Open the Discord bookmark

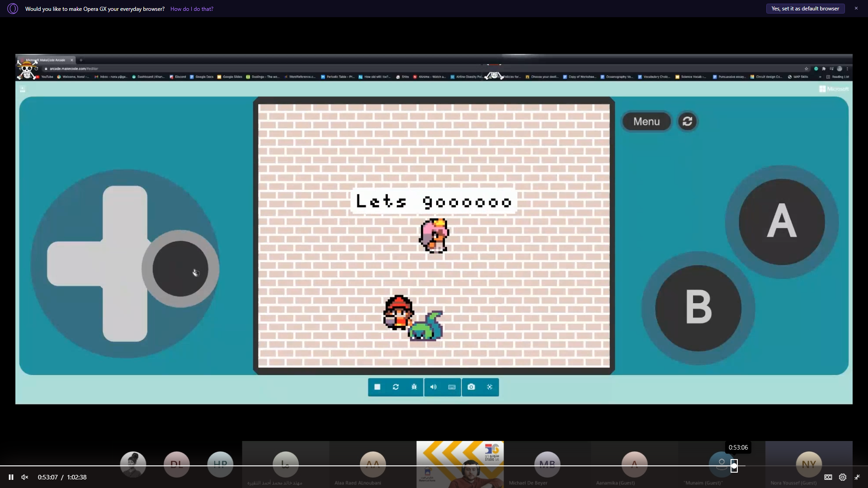pyautogui.click(x=178, y=77)
